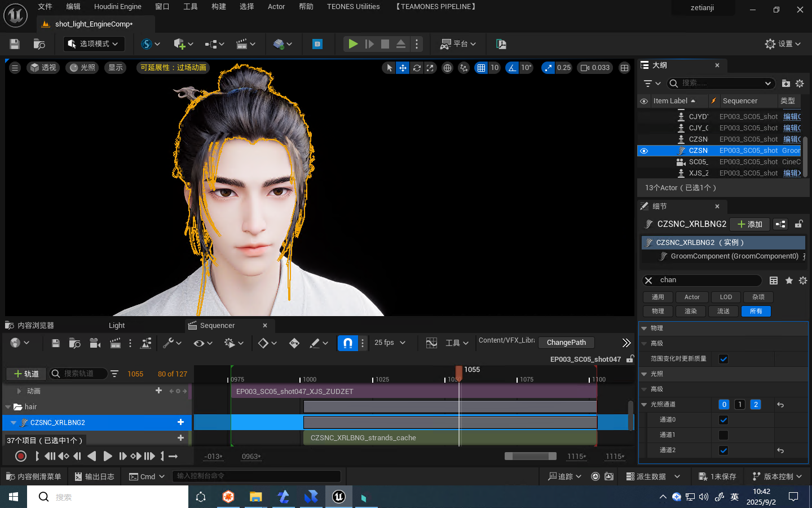Open the viewport hamburger options menu
Screen dimensions: 812x508
[15, 68]
